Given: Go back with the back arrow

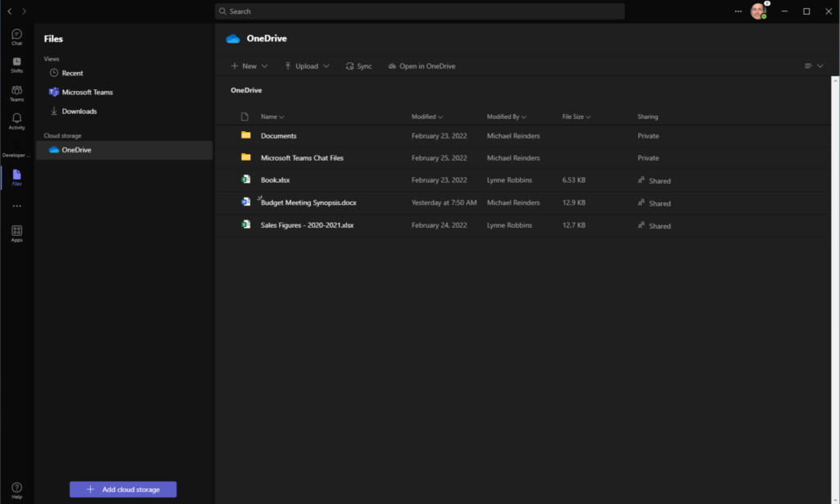Looking at the screenshot, I should 10,11.
